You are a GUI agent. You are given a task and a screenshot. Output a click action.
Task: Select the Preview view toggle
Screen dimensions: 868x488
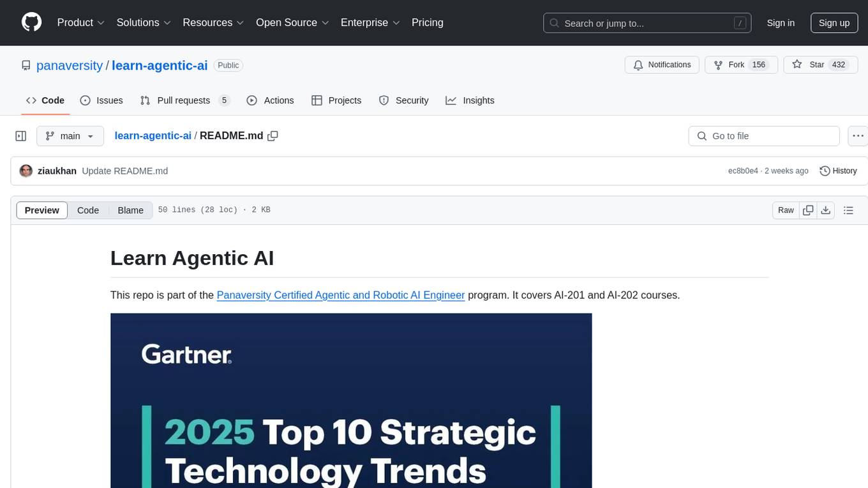42,210
